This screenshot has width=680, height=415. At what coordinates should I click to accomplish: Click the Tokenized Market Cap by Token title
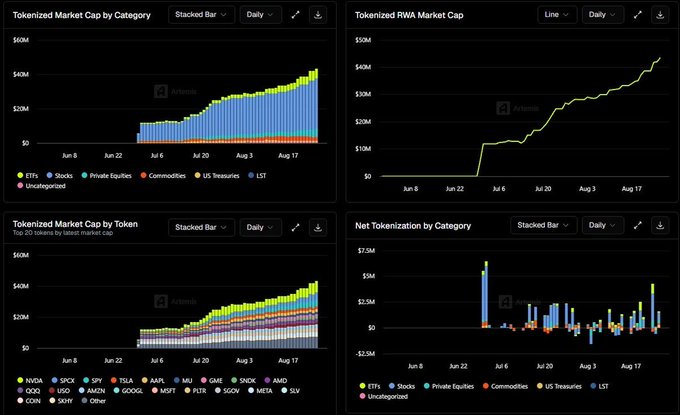point(75,224)
